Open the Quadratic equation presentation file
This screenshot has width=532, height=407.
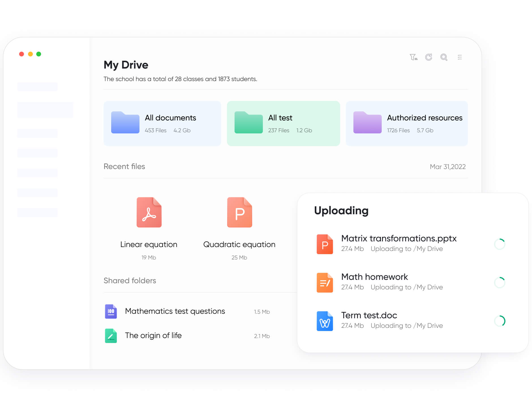point(239,212)
